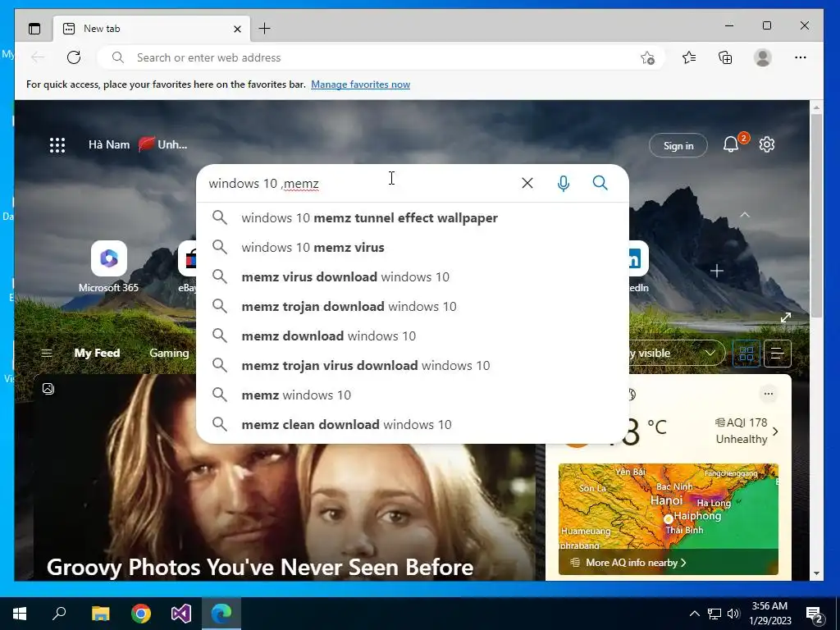This screenshot has width=840, height=630.
Task: Click the Sign in button
Action: [678, 146]
